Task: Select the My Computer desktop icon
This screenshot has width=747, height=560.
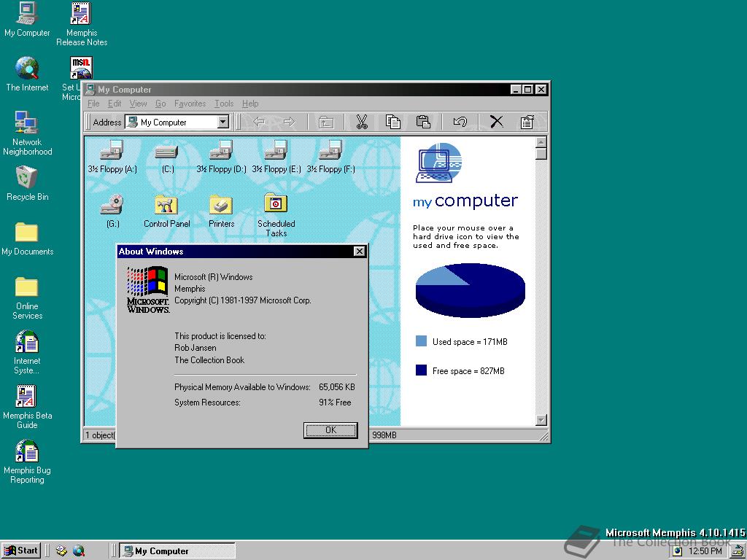Action: point(27,20)
